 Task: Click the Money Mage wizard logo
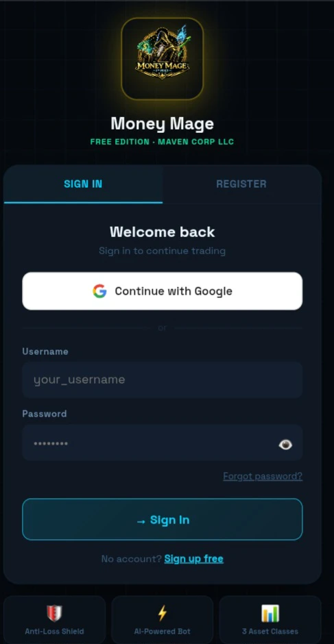click(x=163, y=59)
